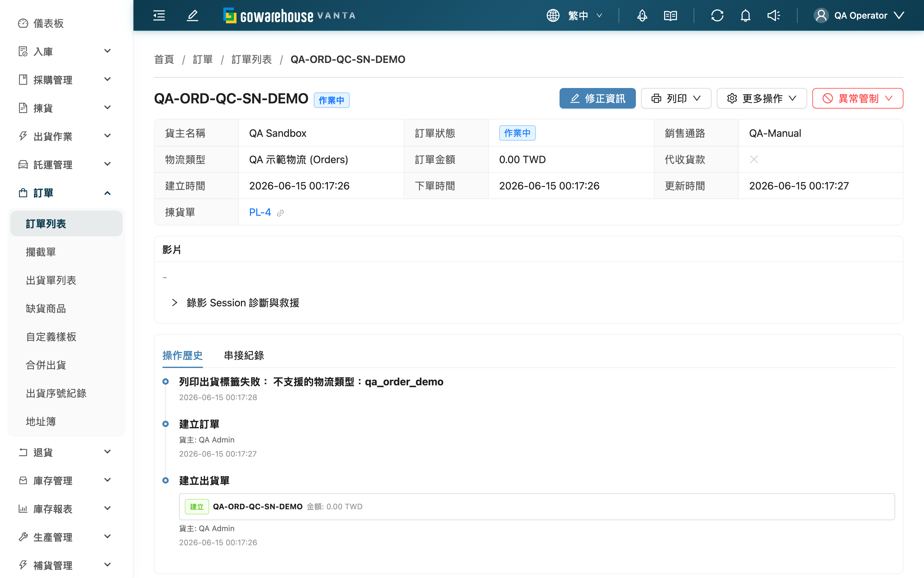Open picking list PL-4 link
The image size is (924, 578).
[260, 212]
